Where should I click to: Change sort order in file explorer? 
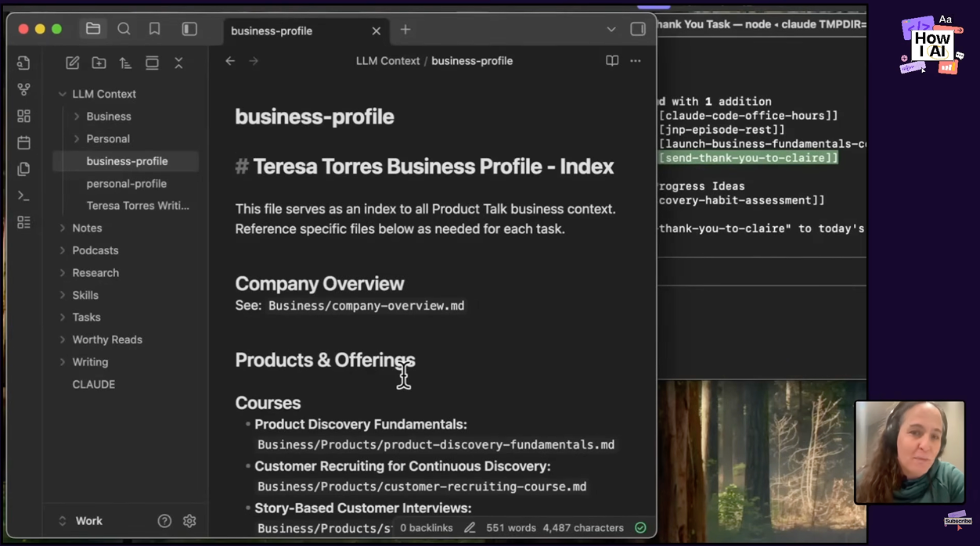pyautogui.click(x=125, y=63)
